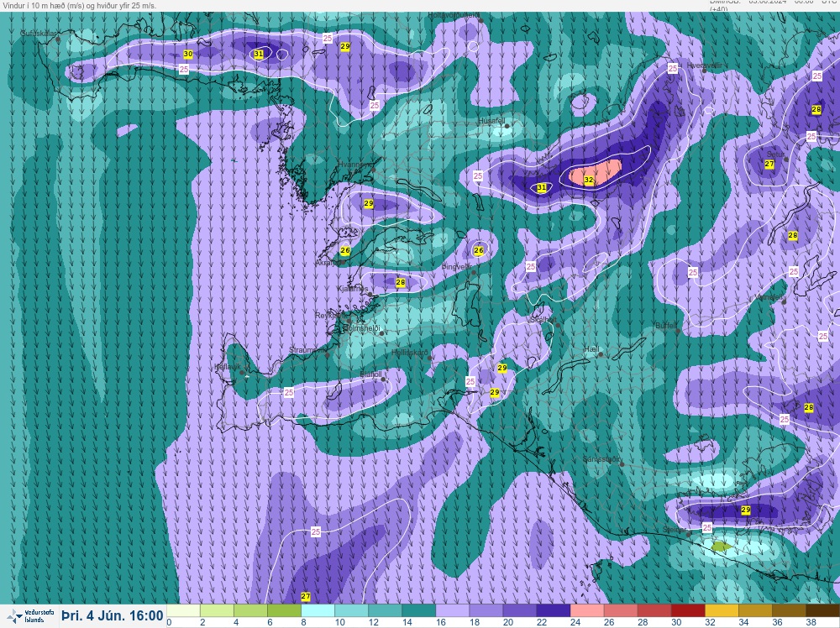Click the Sámsstaðir station label
Image resolution: width=840 pixels, height=628 pixels.
[x=602, y=459]
